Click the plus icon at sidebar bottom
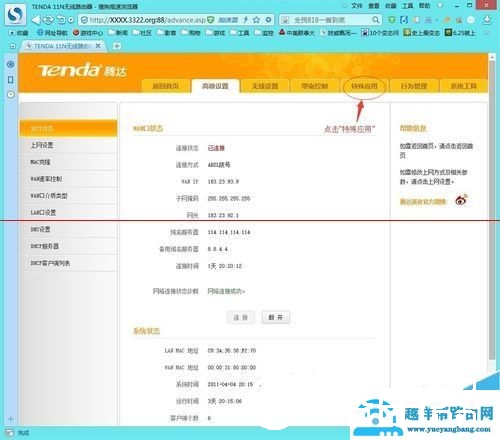 click(x=11, y=419)
